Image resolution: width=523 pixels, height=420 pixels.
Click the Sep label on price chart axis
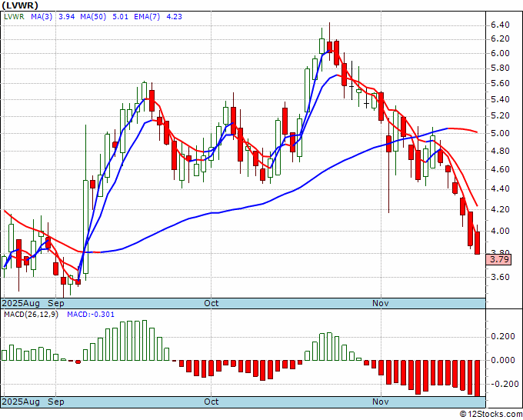pos(56,303)
